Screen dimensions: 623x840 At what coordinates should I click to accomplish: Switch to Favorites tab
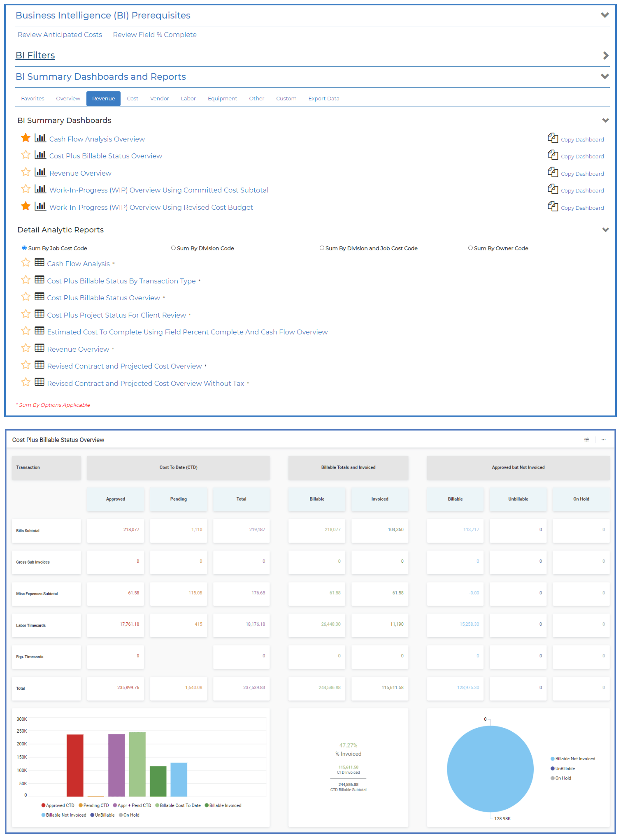pos(33,99)
